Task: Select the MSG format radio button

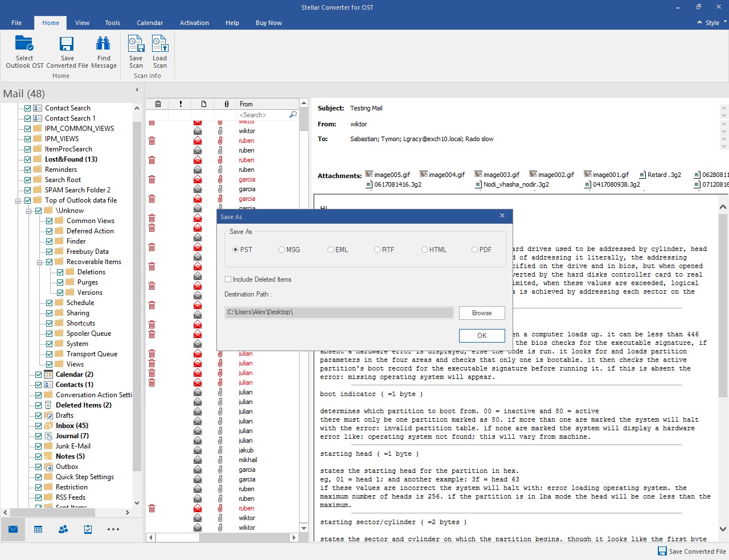Action: [x=281, y=250]
